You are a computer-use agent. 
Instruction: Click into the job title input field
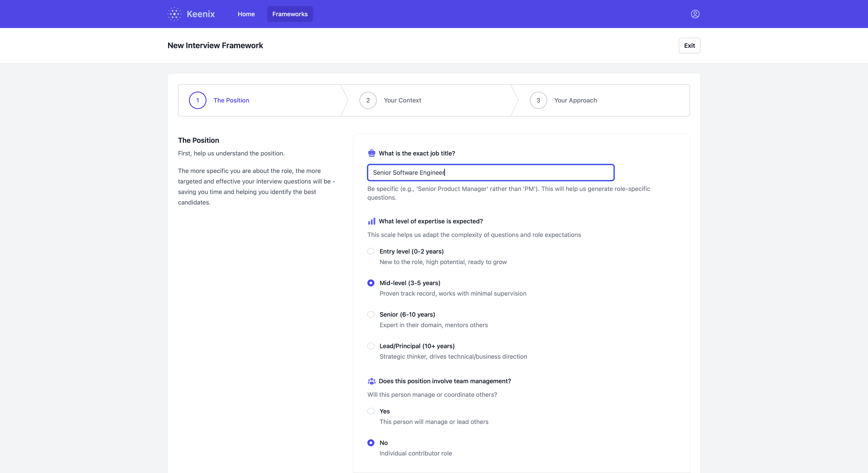491,173
